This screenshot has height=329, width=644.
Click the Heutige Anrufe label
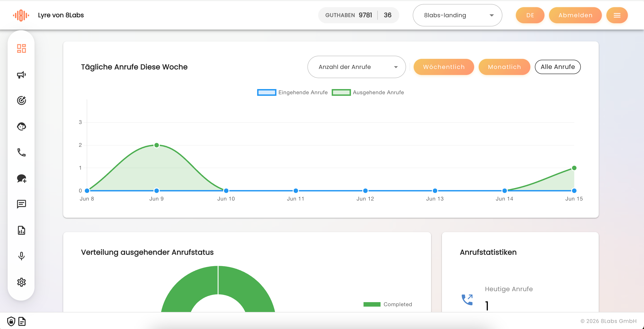point(509,289)
